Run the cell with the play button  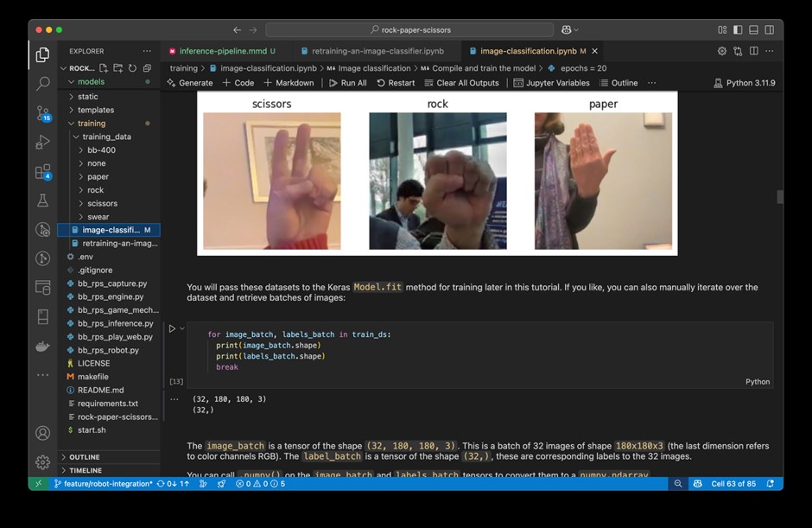(172, 328)
